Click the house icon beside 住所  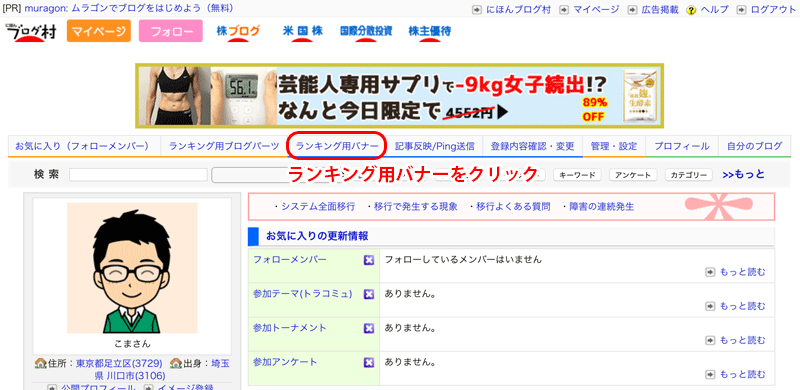tap(41, 363)
